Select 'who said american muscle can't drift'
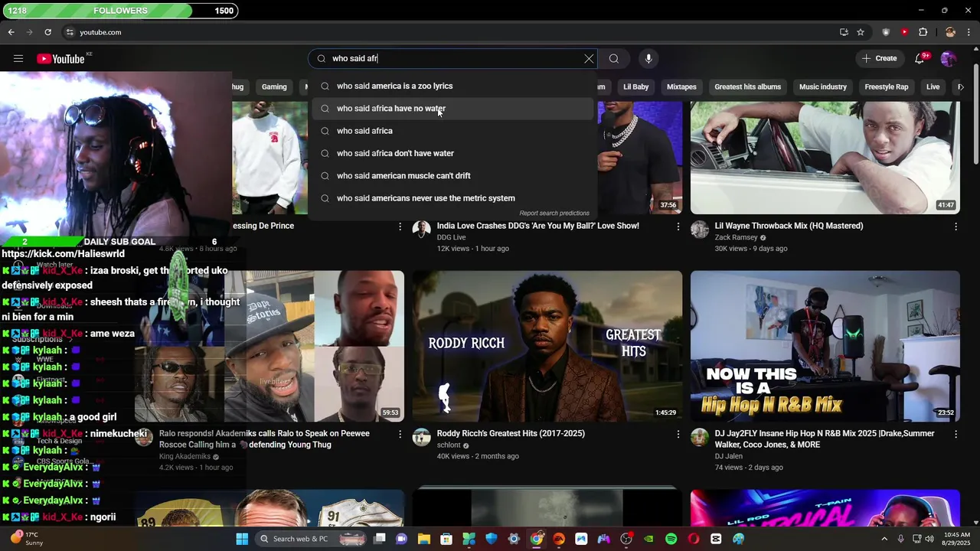Screen dimensions: 980x551 pyautogui.click(x=452, y=176)
